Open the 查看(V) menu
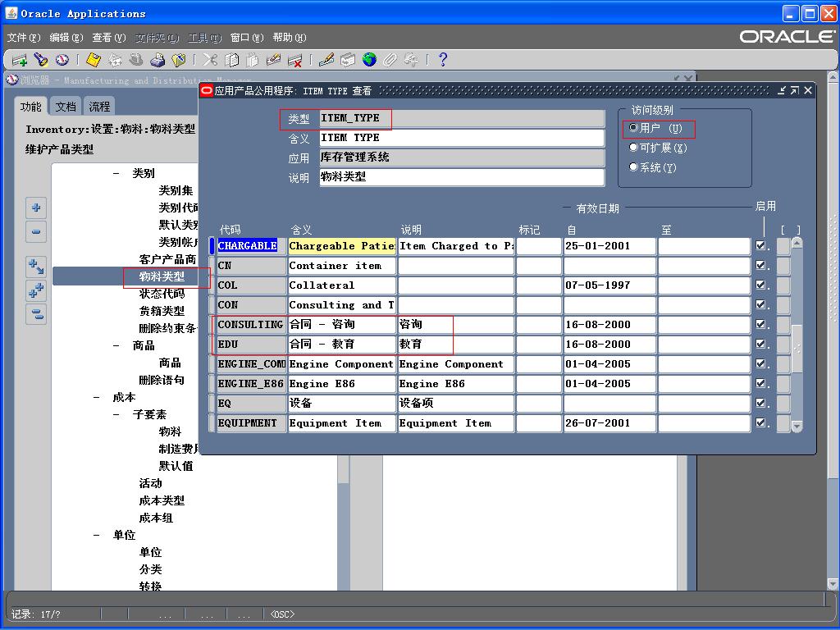This screenshot has height=630, width=840. point(109,38)
